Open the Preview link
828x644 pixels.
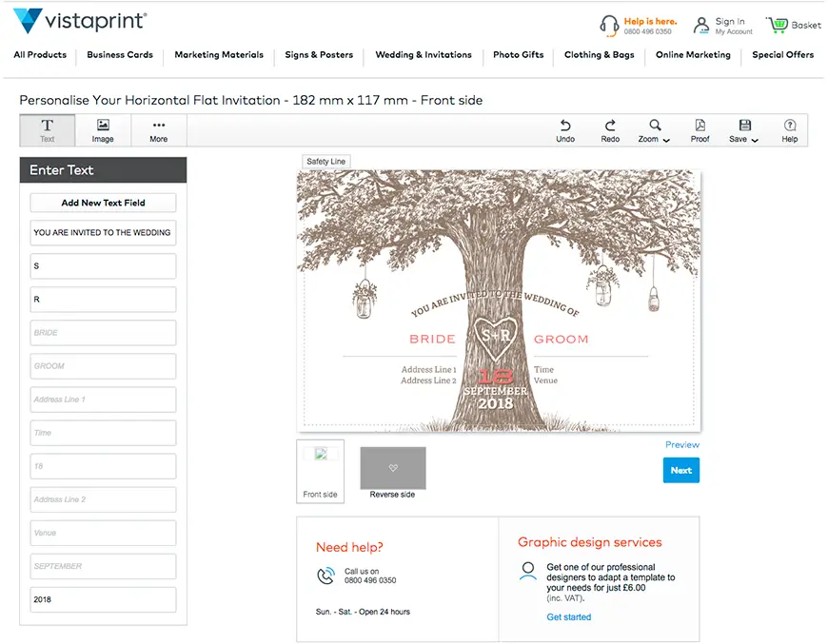point(681,445)
